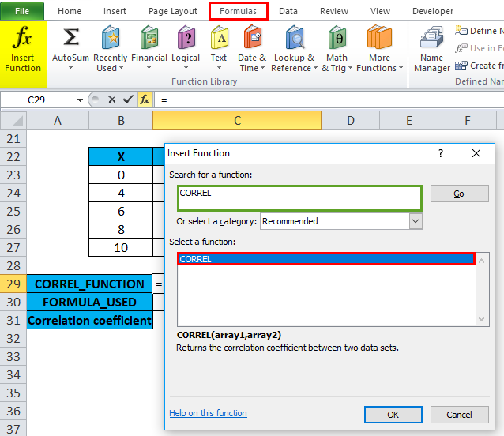Select row 29 header
The height and width of the screenshot is (436, 504).
pyautogui.click(x=13, y=284)
